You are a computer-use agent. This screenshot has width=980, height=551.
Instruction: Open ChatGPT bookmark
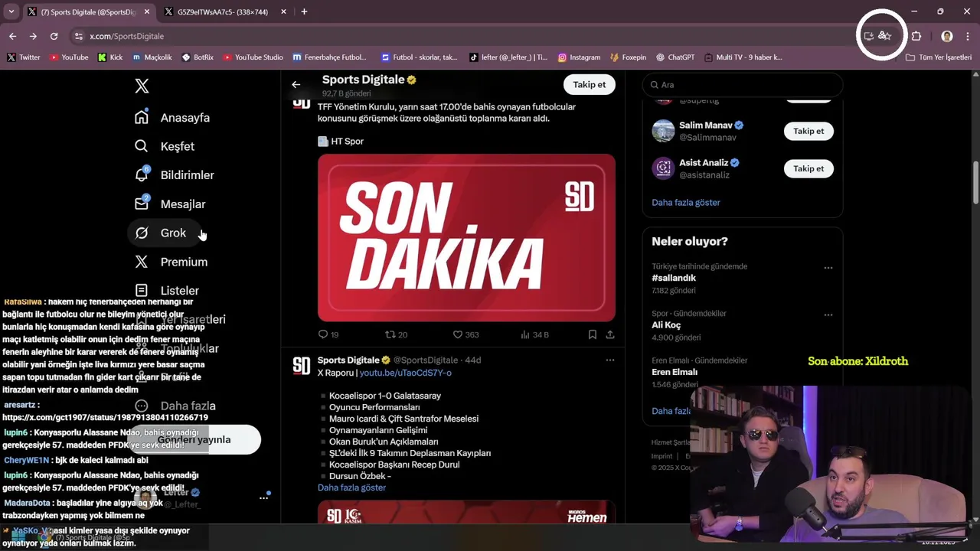pyautogui.click(x=675, y=57)
